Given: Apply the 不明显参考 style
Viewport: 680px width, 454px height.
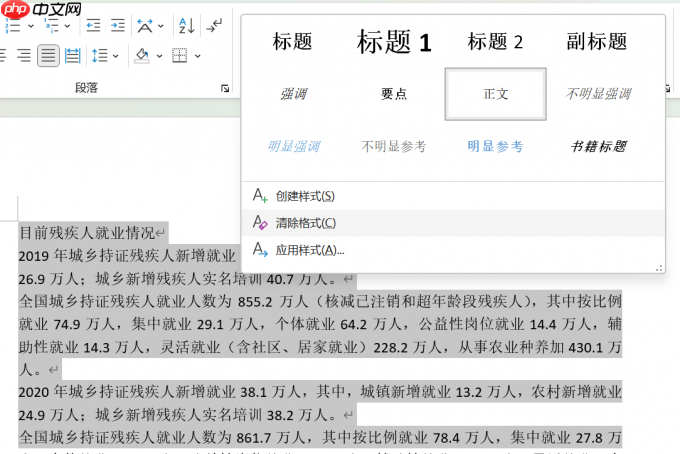Looking at the screenshot, I should point(393,146).
